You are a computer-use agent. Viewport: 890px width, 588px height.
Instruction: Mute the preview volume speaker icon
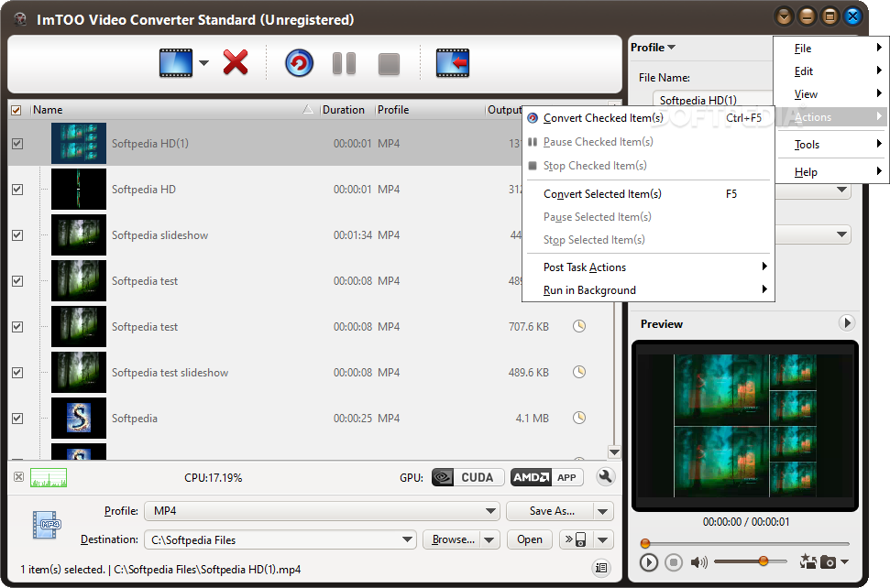(698, 562)
